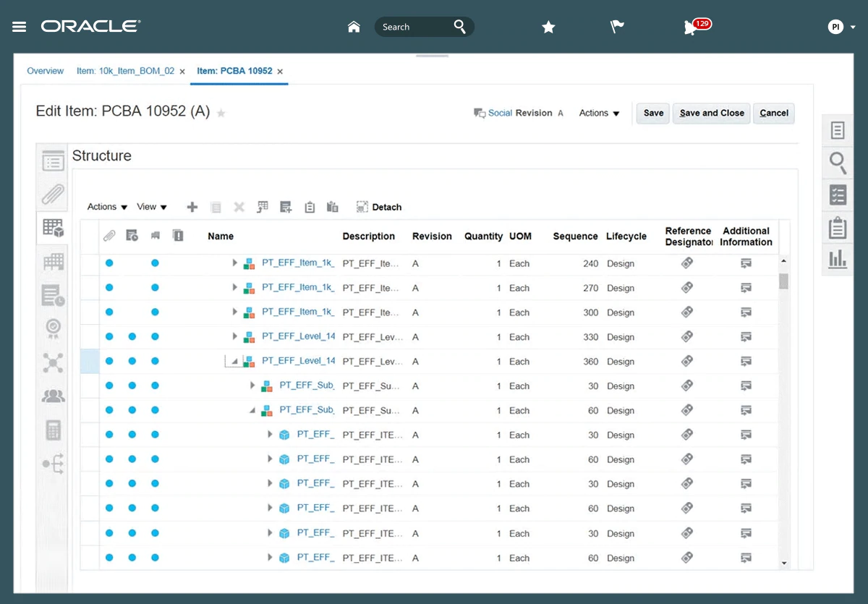Switch to Item: 10k_Item_BOM_02 tab

pos(125,71)
